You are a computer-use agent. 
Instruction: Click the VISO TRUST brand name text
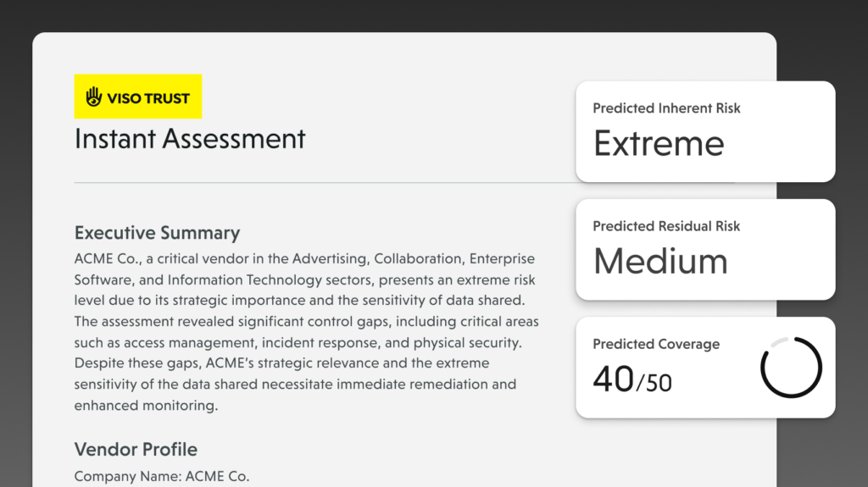[x=148, y=98]
